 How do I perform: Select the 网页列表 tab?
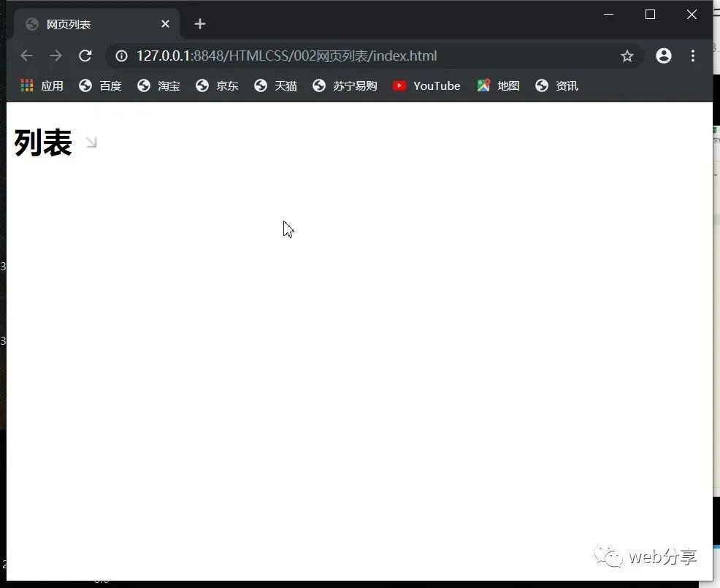point(92,24)
